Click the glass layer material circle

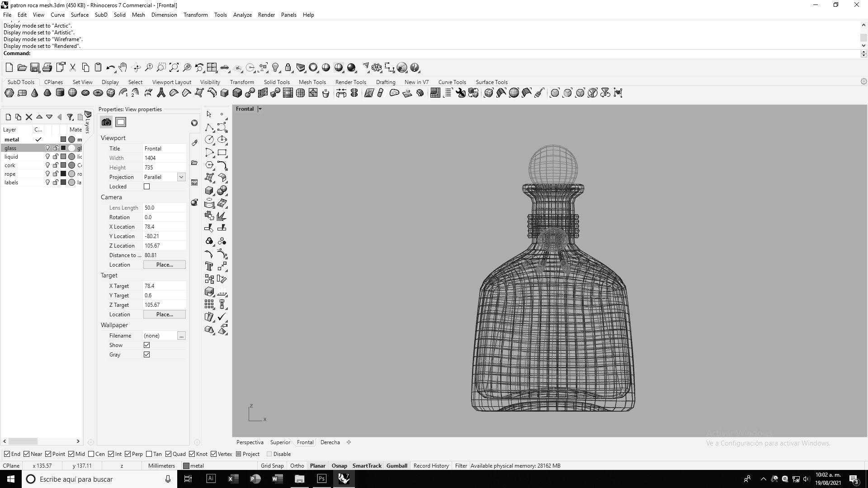coord(71,148)
